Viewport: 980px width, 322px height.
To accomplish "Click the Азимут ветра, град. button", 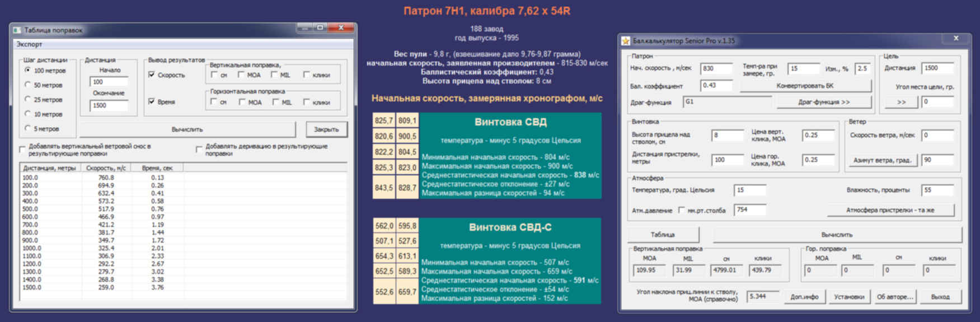I will (881, 160).
